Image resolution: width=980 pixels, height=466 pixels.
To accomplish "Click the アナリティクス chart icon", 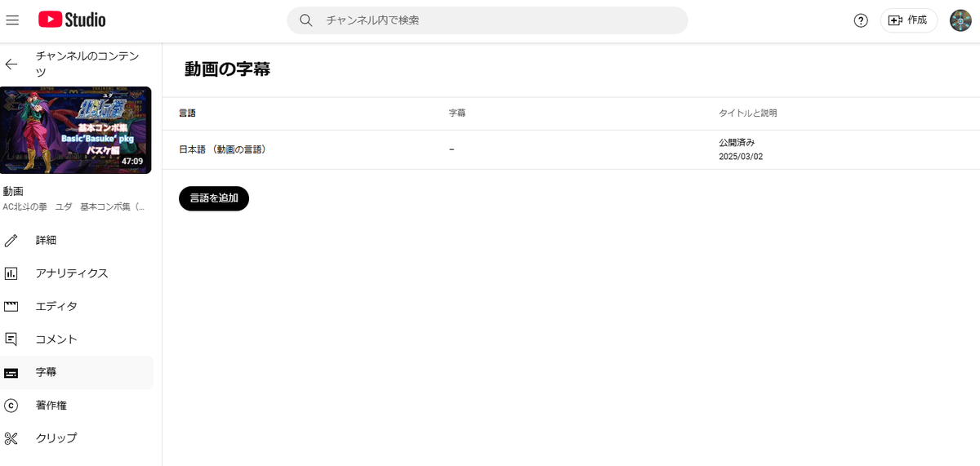I will (11, 273).
